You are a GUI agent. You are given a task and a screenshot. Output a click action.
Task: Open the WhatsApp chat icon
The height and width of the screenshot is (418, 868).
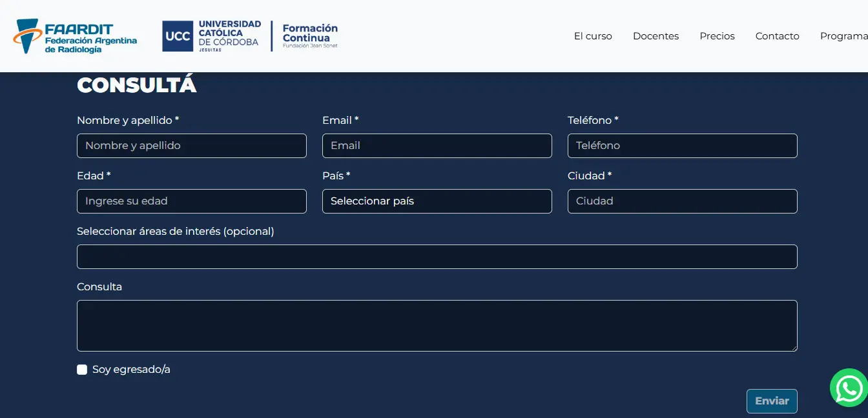pos(849,388)
